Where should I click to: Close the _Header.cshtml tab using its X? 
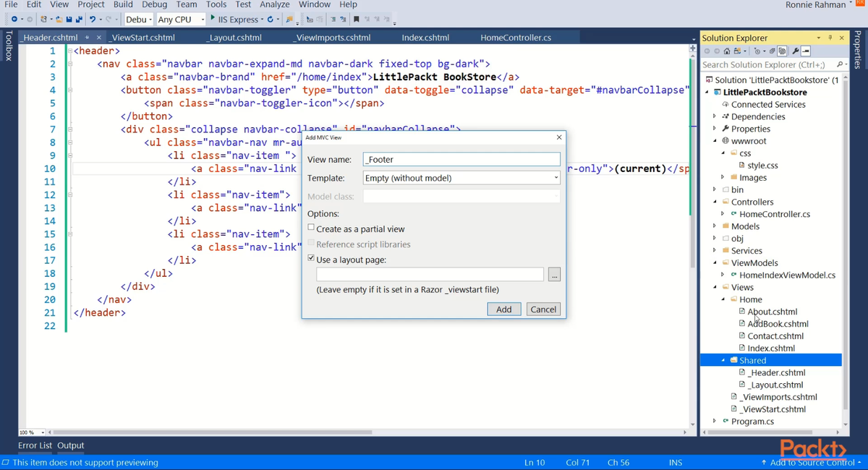click(99, 38)
